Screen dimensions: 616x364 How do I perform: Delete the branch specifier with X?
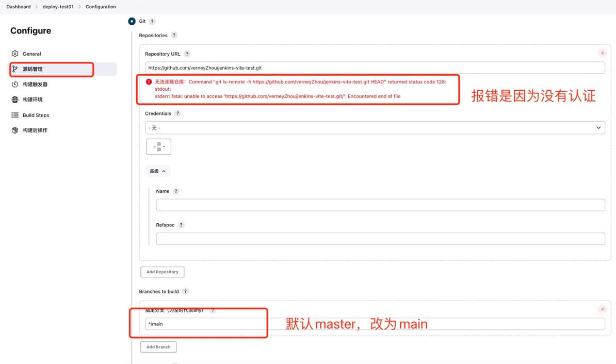point(602,309)
